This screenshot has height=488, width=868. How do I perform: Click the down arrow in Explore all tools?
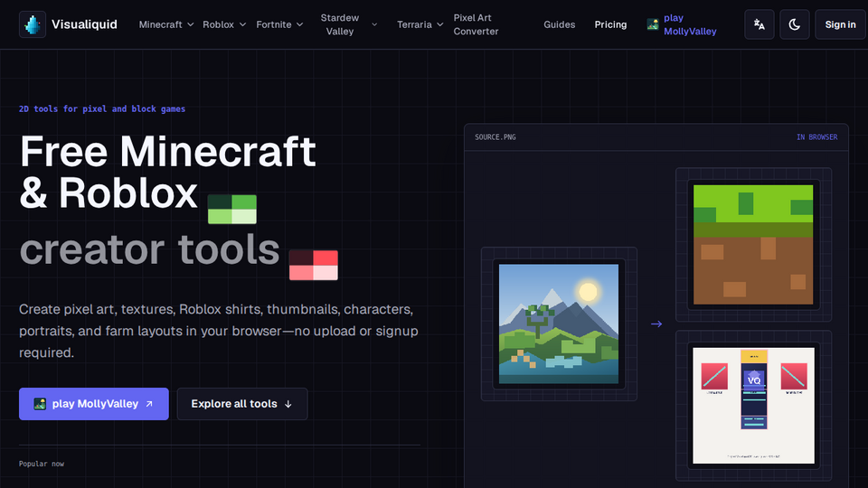tap(288, 405)
